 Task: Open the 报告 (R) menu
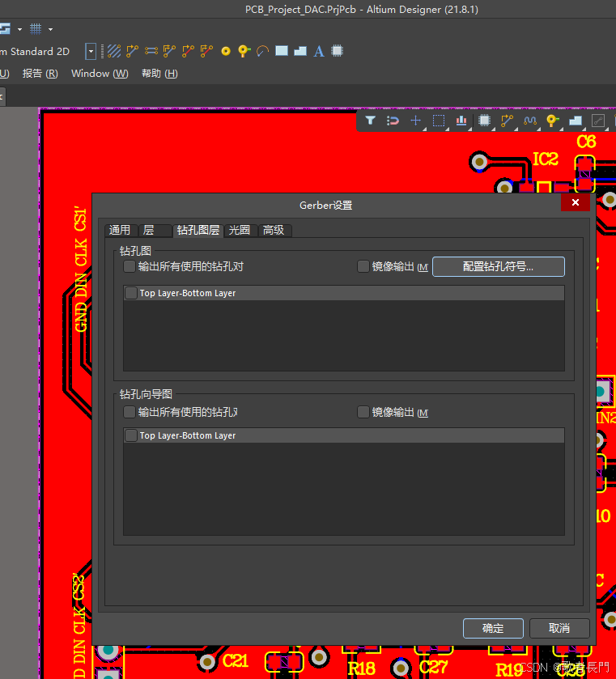coord(40,74)
